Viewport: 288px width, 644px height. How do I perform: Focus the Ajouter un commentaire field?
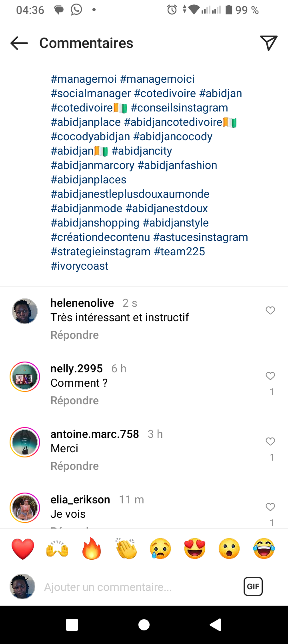click(x=136, y=587)
